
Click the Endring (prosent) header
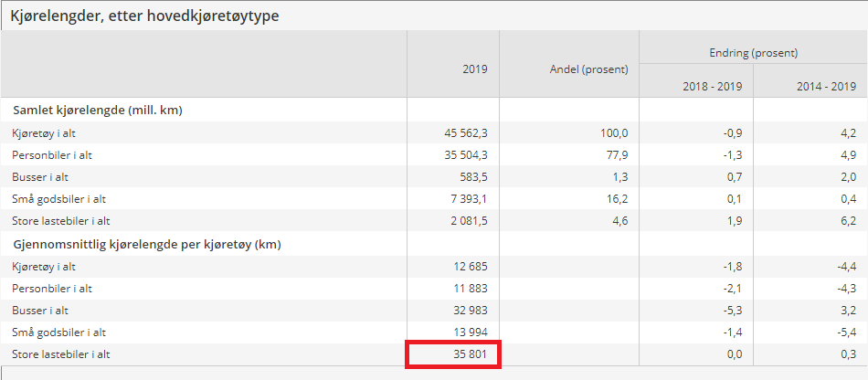(x=754, y=53)
